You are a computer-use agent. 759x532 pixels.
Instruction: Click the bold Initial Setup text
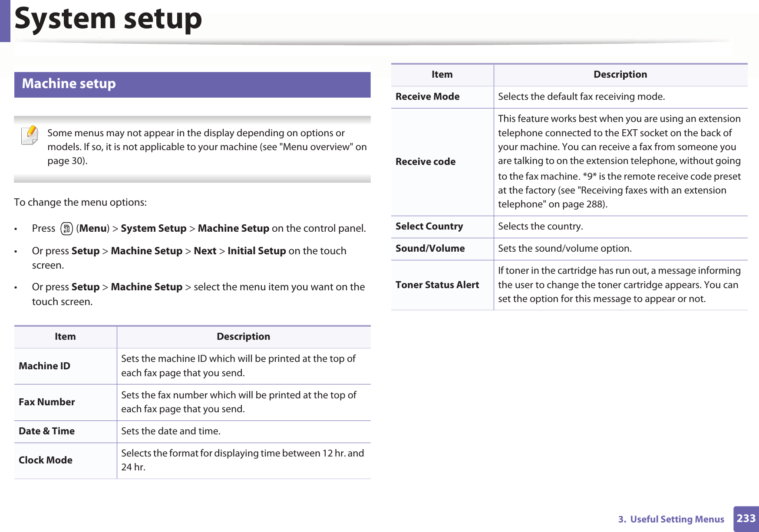257,251
